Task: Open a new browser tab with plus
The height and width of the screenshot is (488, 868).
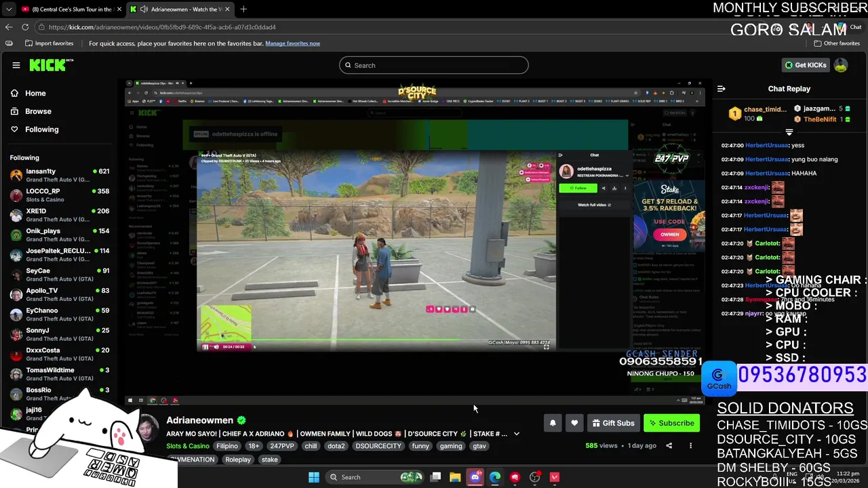Action: click(x=243, y=9)
